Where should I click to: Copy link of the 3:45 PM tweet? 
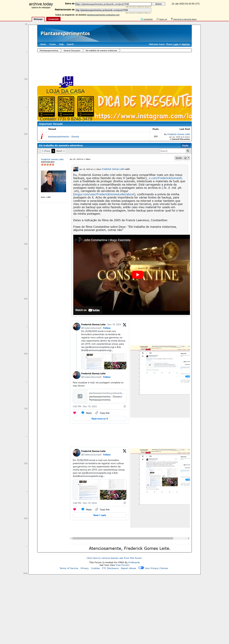102,413
